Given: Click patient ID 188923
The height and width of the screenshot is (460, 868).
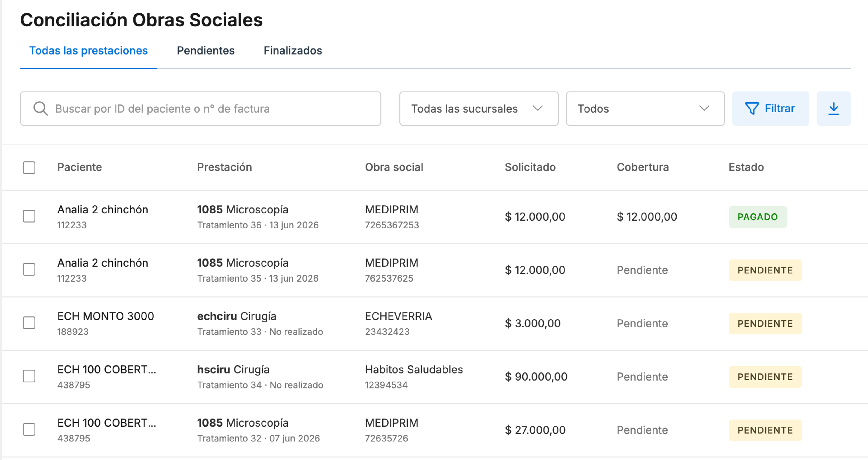Looking at the screenshot, I should tap(73, 332).
